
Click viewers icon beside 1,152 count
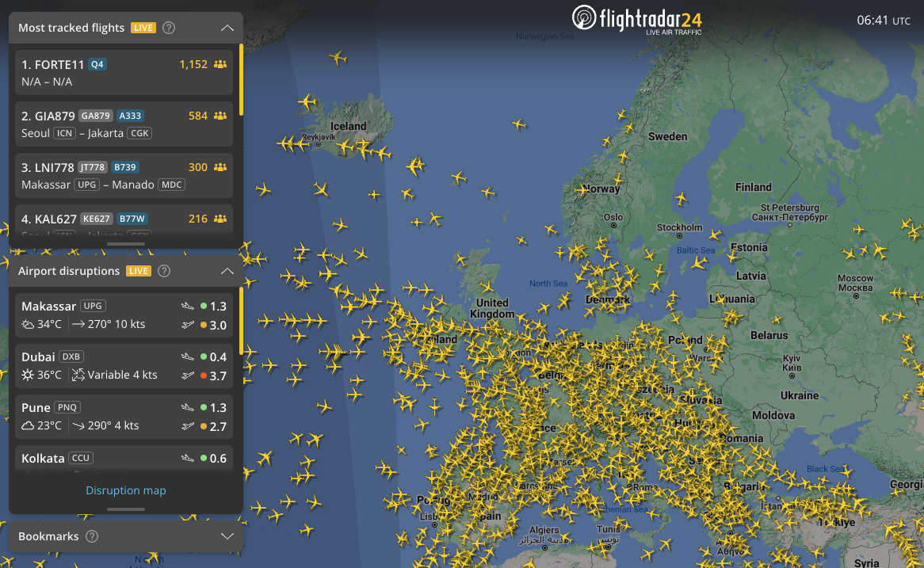pos(220,64)
